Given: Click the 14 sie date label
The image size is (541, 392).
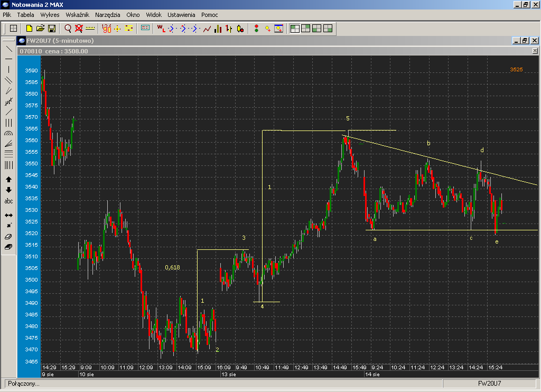Looking at the screenshot, I should tap(372, 375).
